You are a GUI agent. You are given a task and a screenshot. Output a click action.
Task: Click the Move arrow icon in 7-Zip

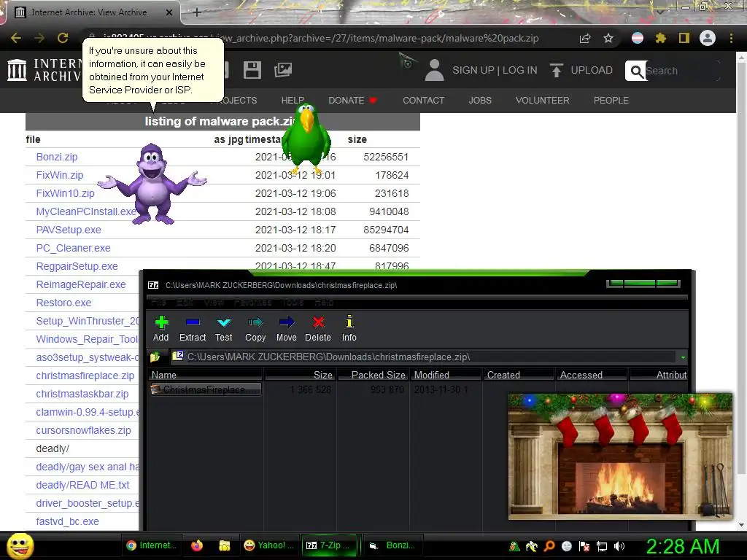tap(286, 329)
